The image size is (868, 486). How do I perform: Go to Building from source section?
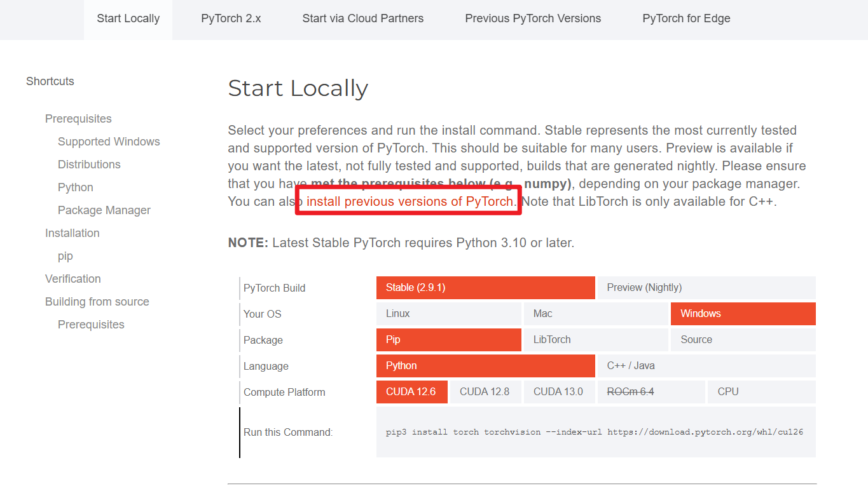(x=97, y=302)
